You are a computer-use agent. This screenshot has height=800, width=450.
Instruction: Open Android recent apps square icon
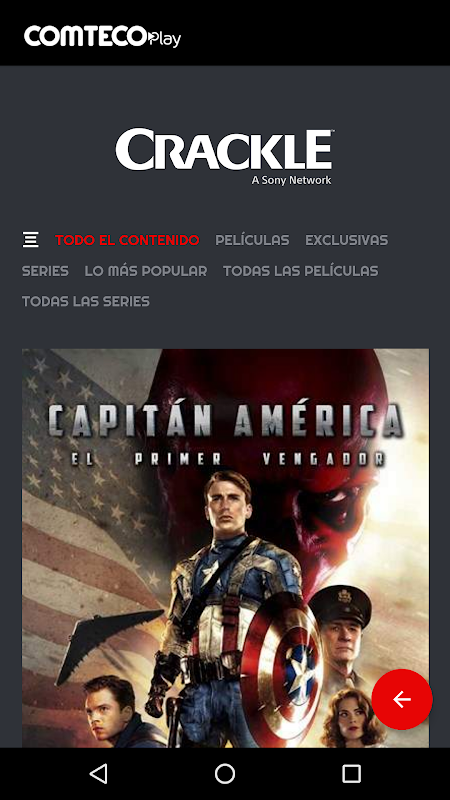coord(351,773)
